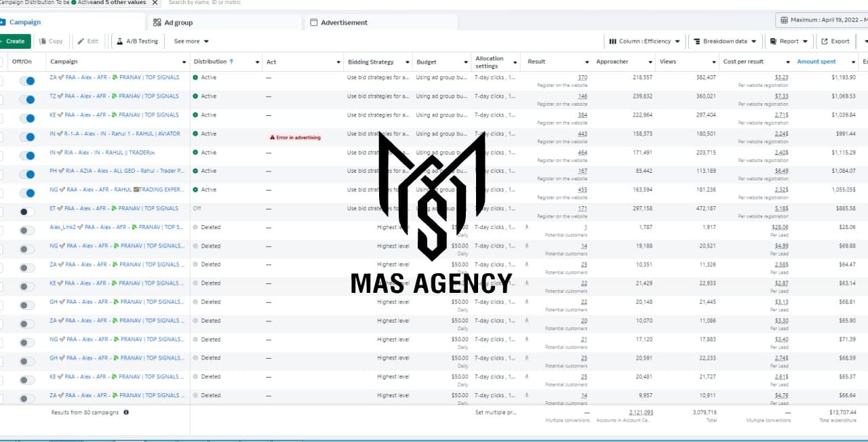Open the See more menu

point(191,41)
